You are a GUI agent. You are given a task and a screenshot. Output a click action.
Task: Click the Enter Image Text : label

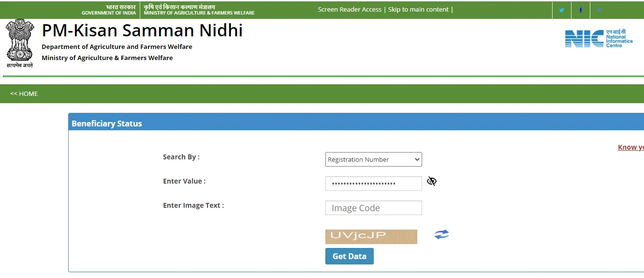pos(193,205)
